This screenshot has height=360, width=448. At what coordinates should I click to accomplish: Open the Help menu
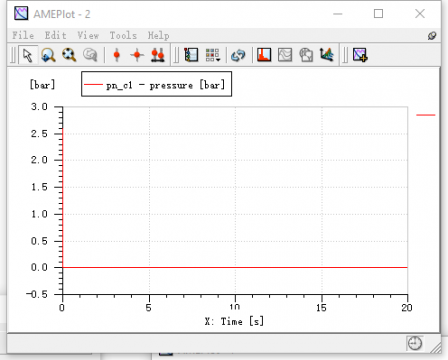(159, 35)
